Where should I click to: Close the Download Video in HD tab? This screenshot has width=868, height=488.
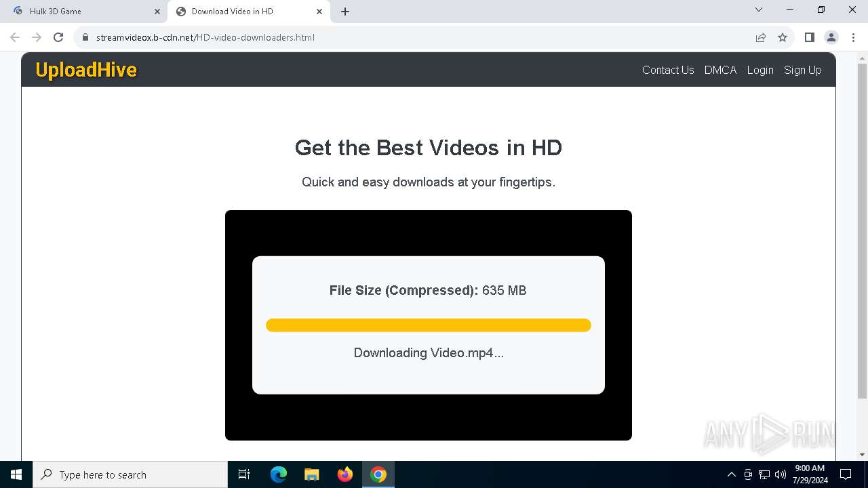(319, 12)
